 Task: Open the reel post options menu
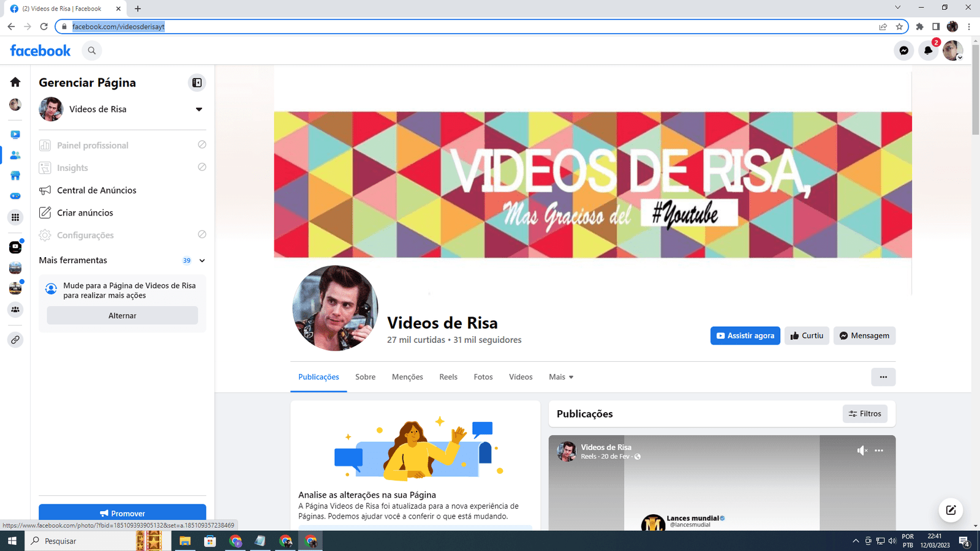click(879, 451)
